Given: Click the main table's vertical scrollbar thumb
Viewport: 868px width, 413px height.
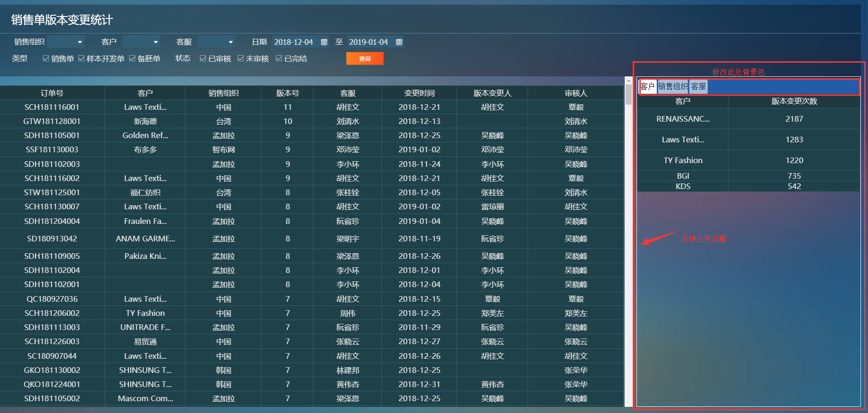Looking at the screenshot, I should click(x=628, y=94).
